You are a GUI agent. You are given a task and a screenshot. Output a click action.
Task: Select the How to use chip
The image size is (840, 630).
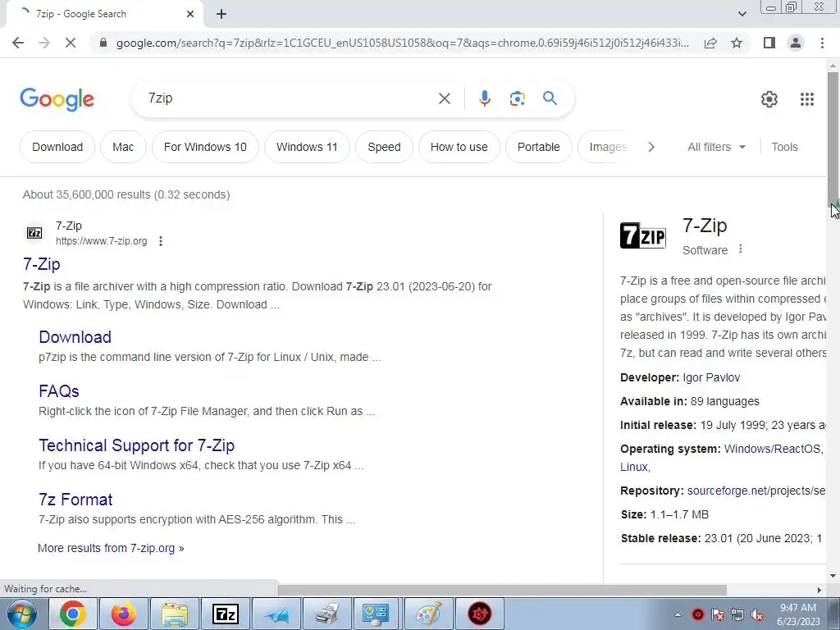coord(459,147)
